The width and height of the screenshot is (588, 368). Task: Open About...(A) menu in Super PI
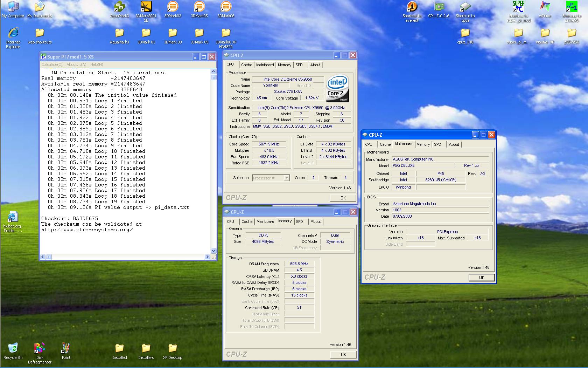[x=76, y=64]
